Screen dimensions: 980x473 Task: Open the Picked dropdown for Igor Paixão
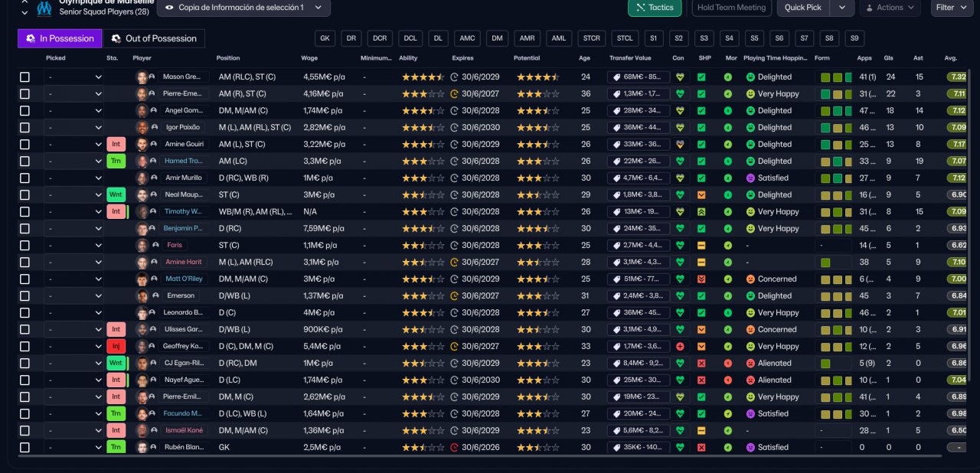tap(73, 128)
